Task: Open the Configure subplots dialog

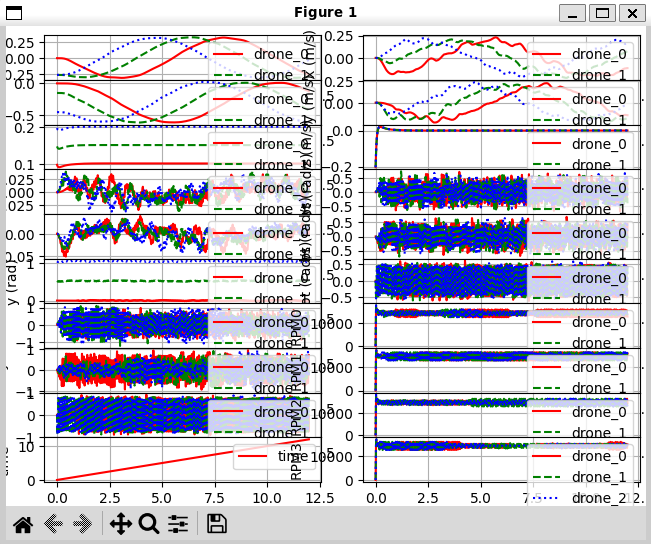Action: tap(178, 523)
